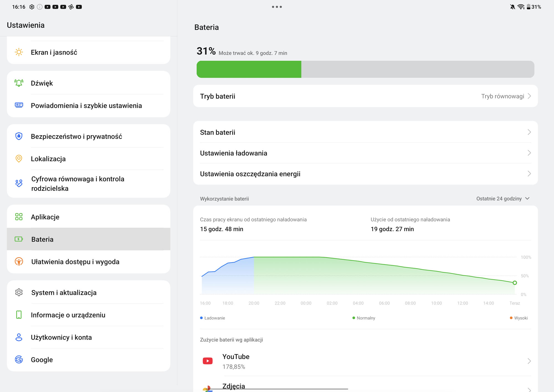Expand Ostatnie 24 godziny dropdown

(x=503, y=198)
